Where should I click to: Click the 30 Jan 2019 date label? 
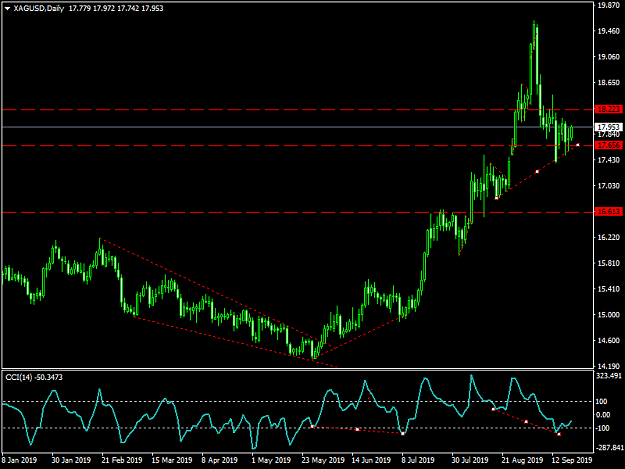(71, 460)
